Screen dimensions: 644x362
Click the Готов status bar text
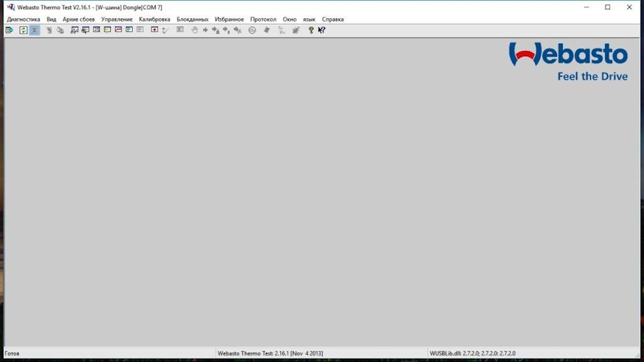(12, 353)
